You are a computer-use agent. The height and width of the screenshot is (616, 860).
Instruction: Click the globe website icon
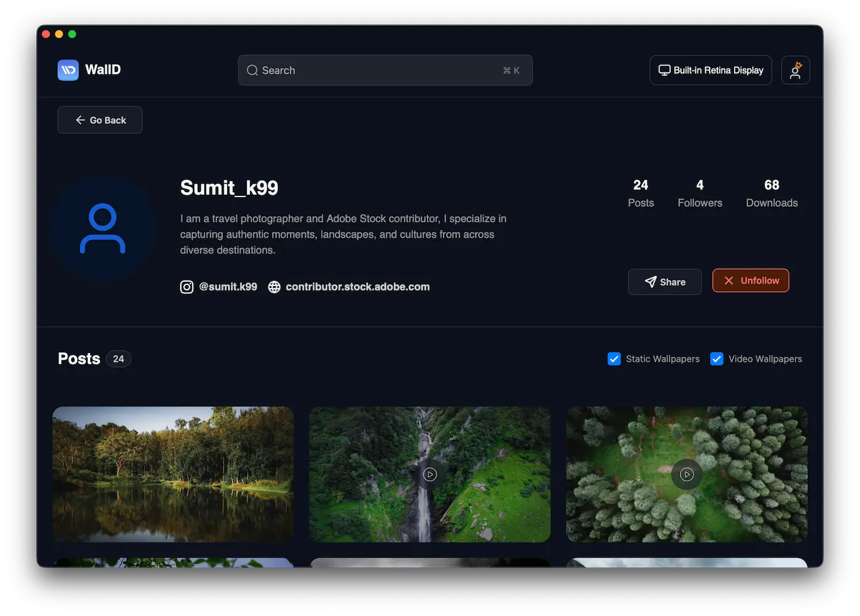(x=275, y=287)
